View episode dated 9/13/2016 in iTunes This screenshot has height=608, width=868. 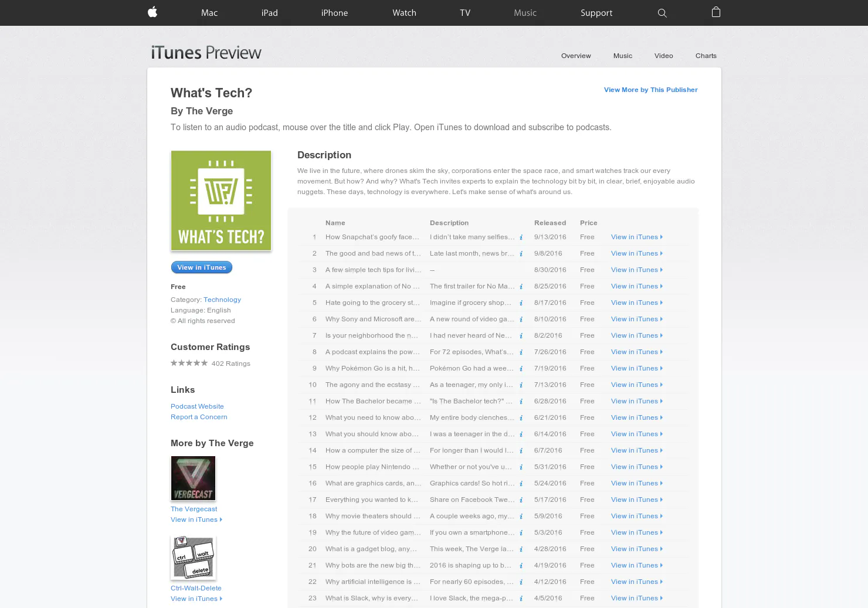click(637, 237)
